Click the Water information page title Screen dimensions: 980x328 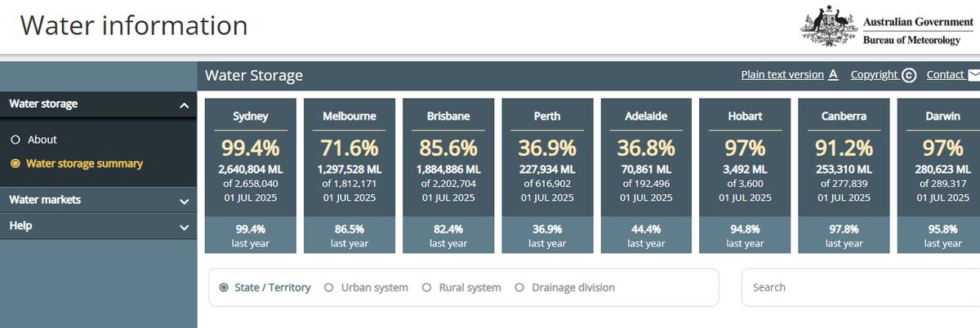[x=134, y=25]
